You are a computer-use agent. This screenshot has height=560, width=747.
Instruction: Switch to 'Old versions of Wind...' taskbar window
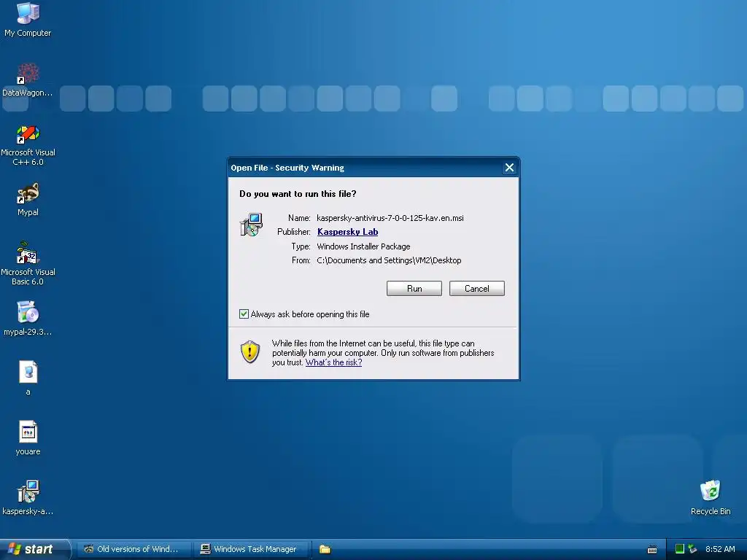click(x=133, y=549)
